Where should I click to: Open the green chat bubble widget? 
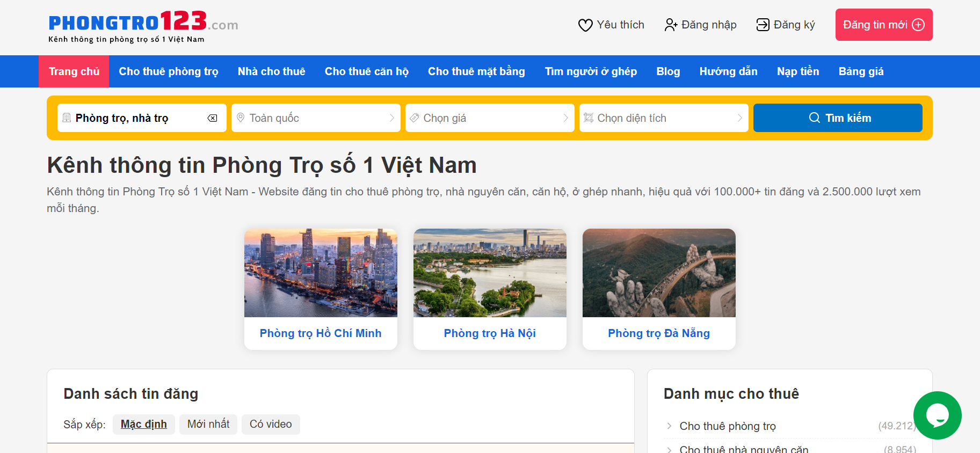[937, 415]
